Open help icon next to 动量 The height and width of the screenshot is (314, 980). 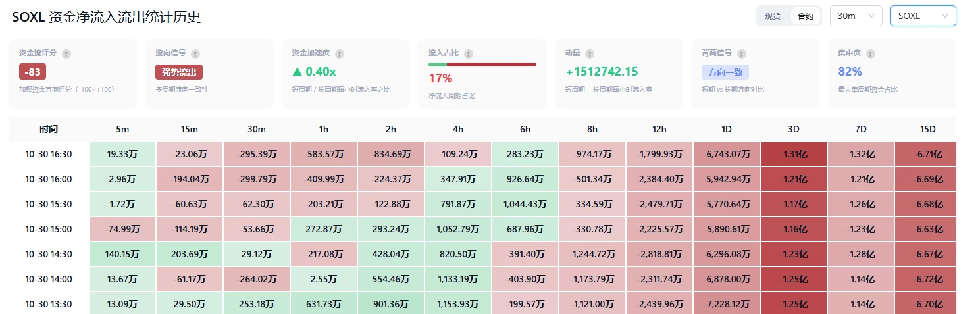pyautogui.click(x=590, y=53)
